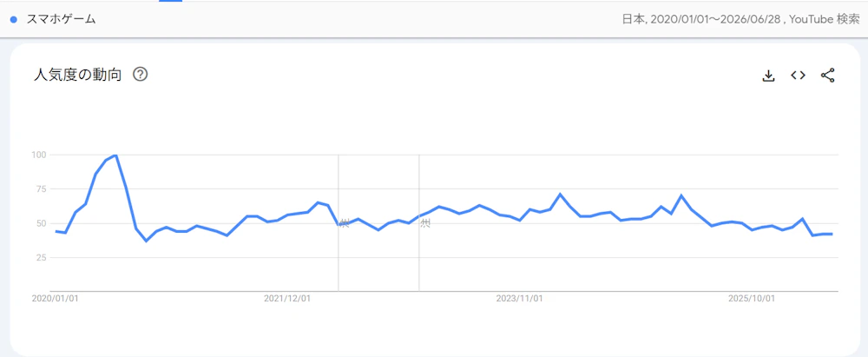
Task: Click the 2020/01/01 axis date label
Action: (55, 299)
